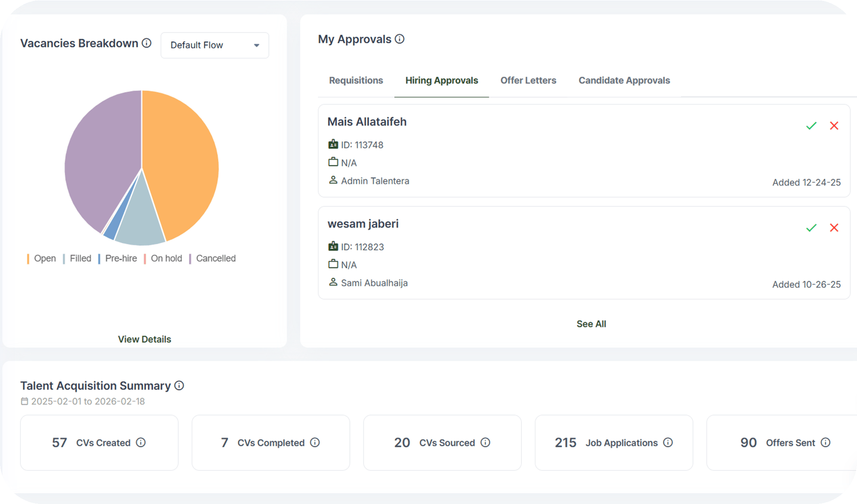This screenshot has width=857, height=504.
Task: Click View Details under pie chart
Action: pyautogui.click(x=144, y=339)
